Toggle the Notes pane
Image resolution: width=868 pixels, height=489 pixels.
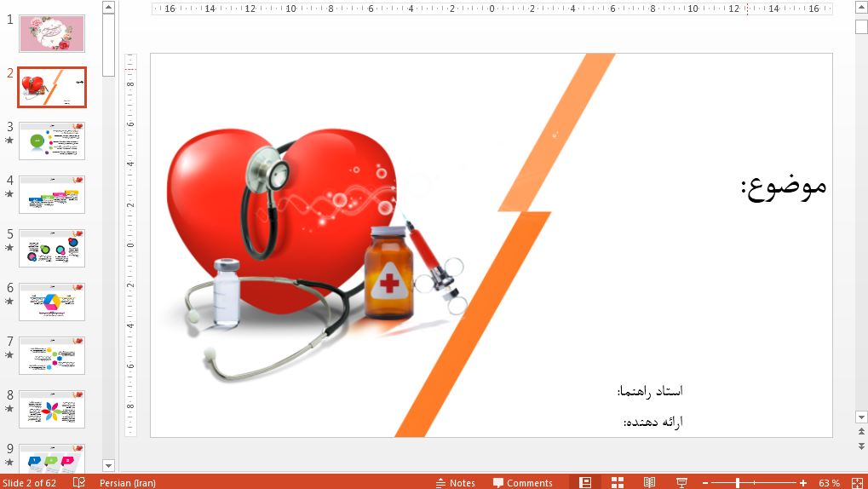455,483
